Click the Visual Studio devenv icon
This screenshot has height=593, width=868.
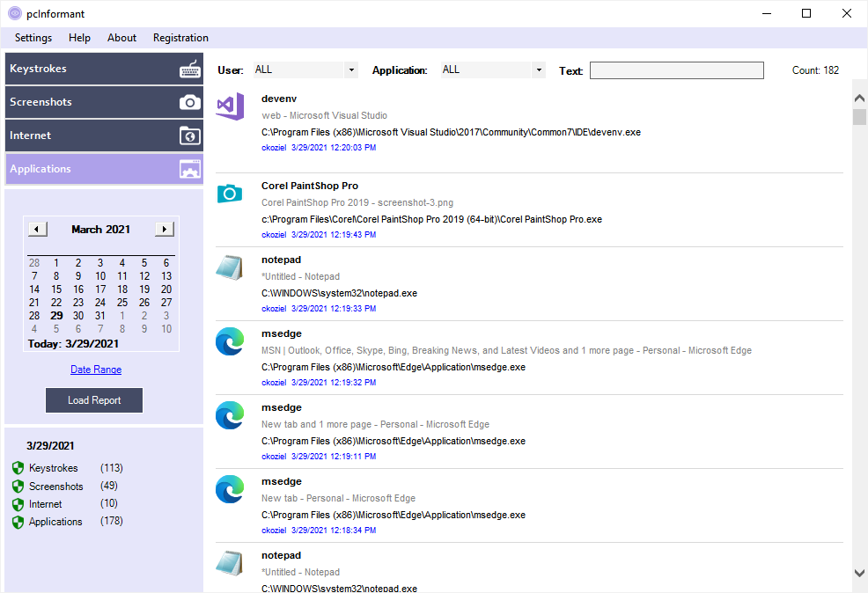coord(231,106)
